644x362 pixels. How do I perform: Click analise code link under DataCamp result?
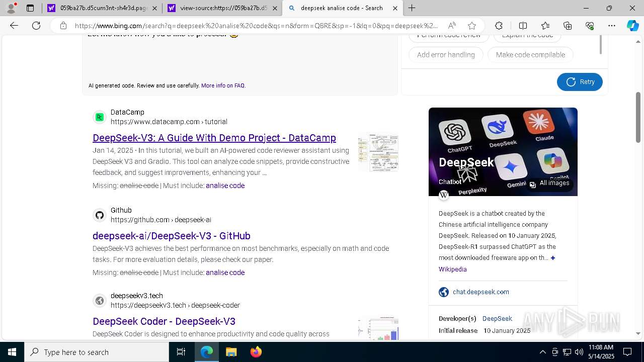tap(225, 186)
